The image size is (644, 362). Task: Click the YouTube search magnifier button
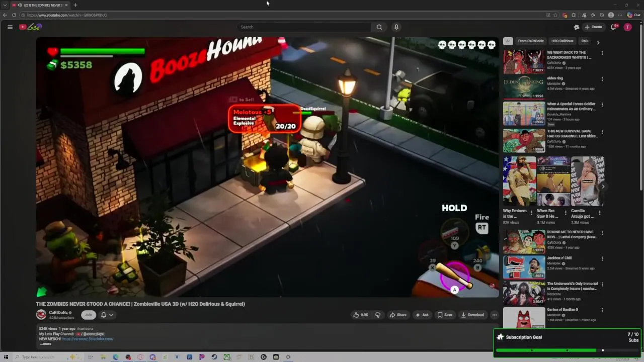(x=379, y=27)
